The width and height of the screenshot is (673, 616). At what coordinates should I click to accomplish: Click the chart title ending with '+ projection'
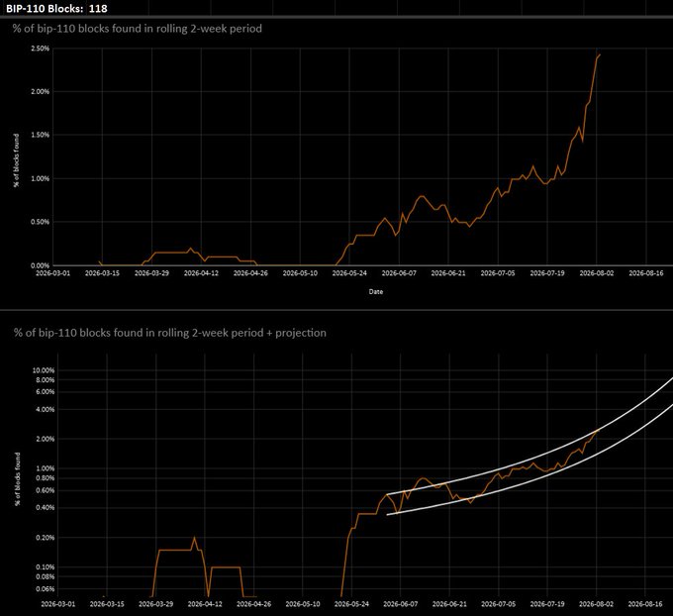(169, 333)
